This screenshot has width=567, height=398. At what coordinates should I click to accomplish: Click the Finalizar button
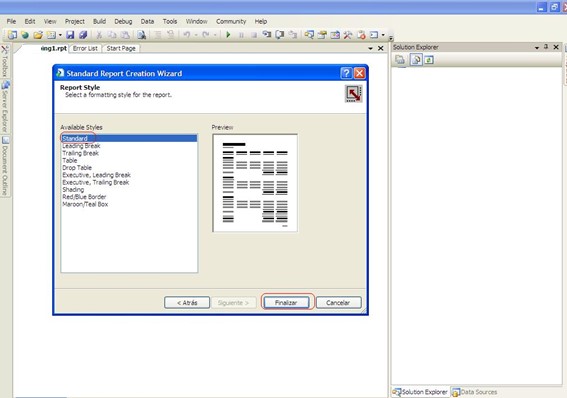coord(286,303)
